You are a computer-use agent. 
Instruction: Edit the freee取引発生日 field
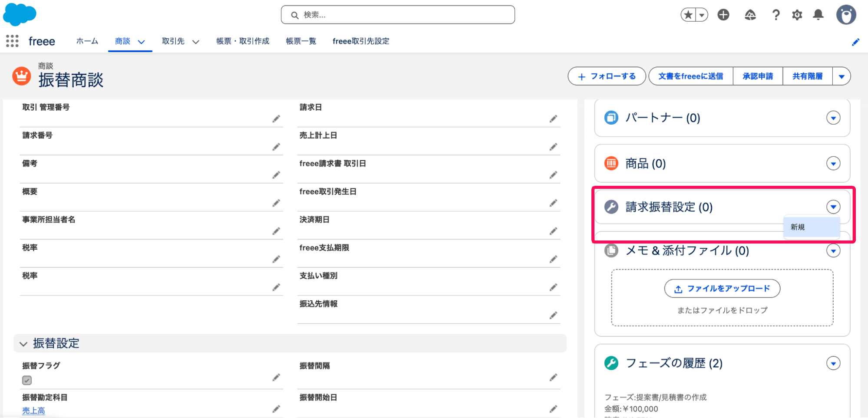click(x=553, y=203)
